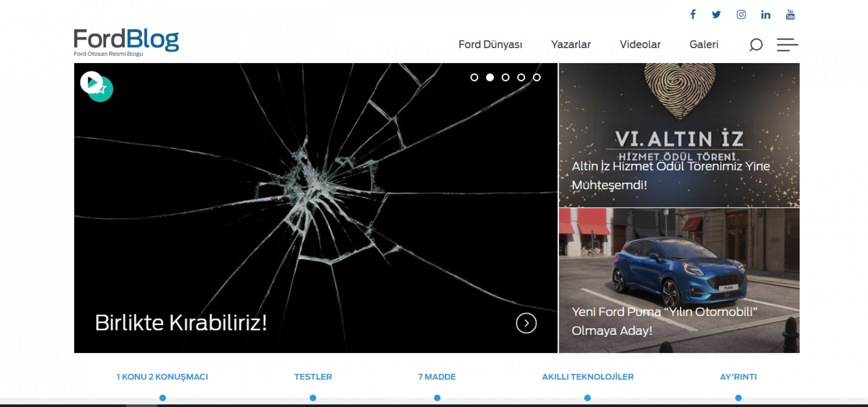Open the Instagram social icon
Image resolution: width=868 pixels, height=407 pixels.
pyautogui.click(x=741, y=15)
